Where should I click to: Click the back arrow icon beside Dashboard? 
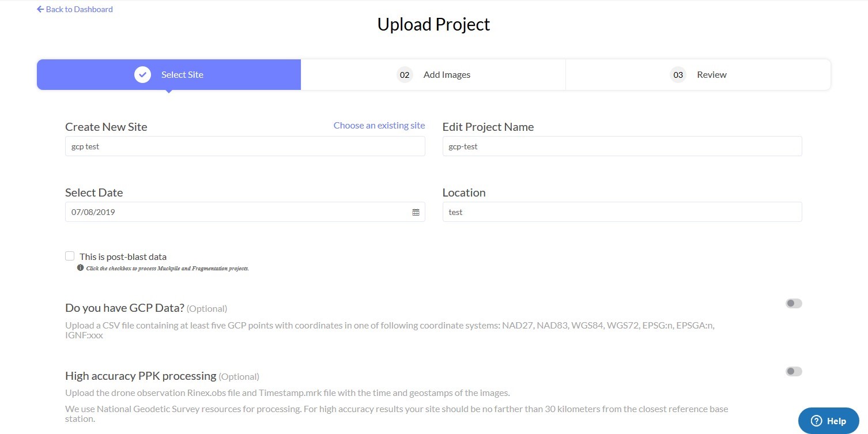[x=40, y=9]
